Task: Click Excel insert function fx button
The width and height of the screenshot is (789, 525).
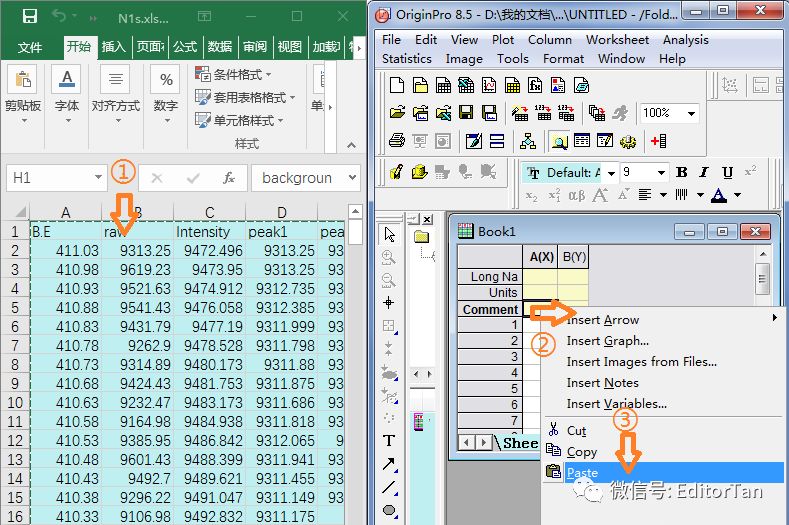Action: pos(229,178)
